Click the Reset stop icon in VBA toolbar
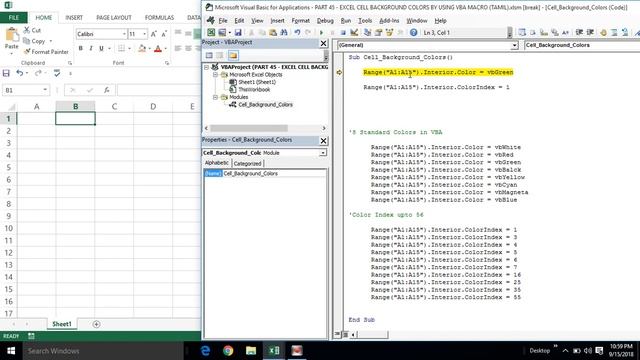This screenshot has width=640, height=360. coord(343,32)
